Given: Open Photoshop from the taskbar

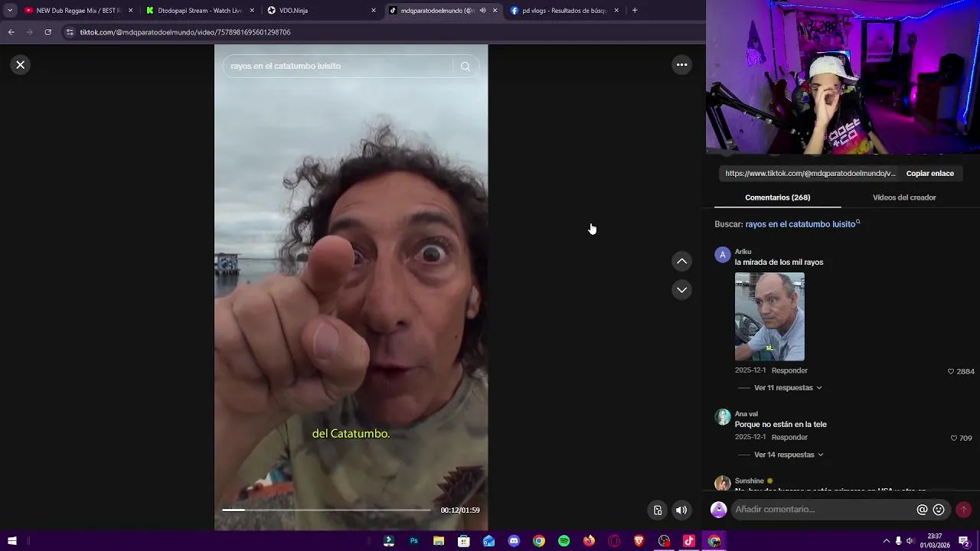Looking at the screenshot, I should click(x=413, y=541).
